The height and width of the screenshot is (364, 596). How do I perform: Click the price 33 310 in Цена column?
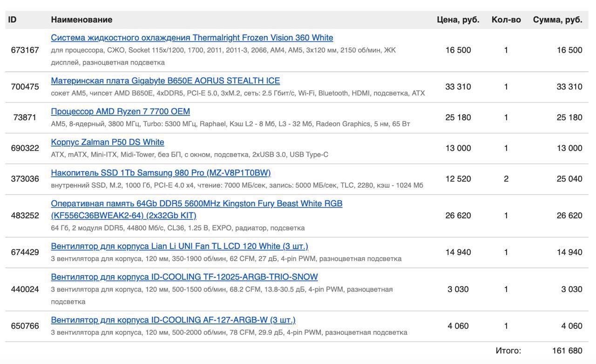coord(458,87)
